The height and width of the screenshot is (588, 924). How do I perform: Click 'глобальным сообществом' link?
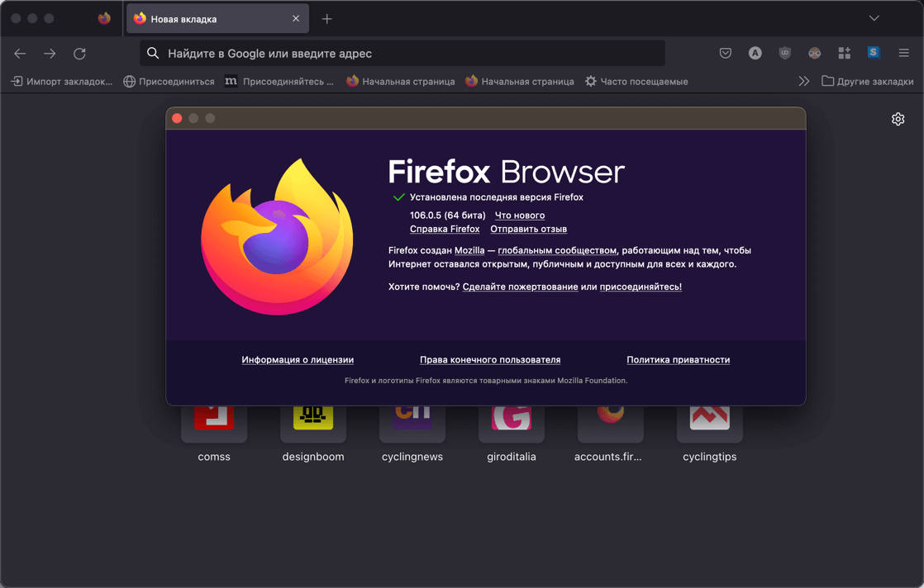(x=557, y=250)
